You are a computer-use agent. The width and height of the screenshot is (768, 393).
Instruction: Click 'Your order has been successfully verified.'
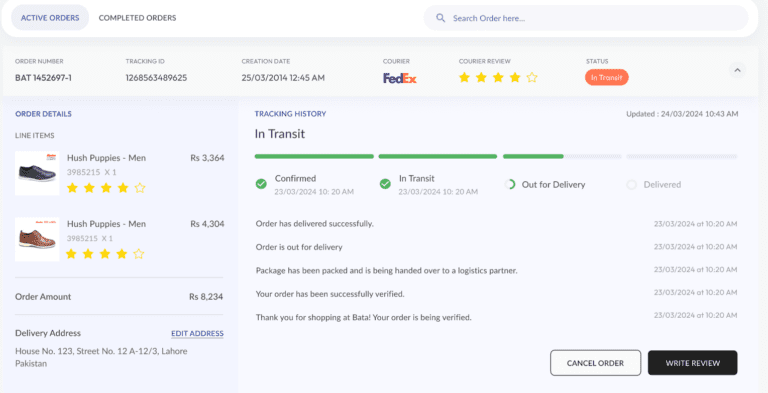pos(330,294)
